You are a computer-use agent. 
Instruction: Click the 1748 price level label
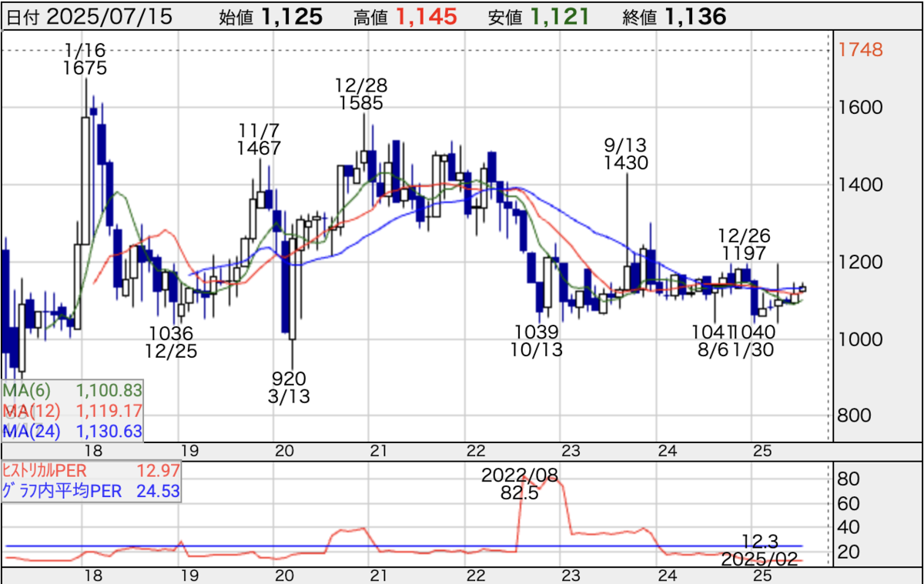(x=860, y=50)
